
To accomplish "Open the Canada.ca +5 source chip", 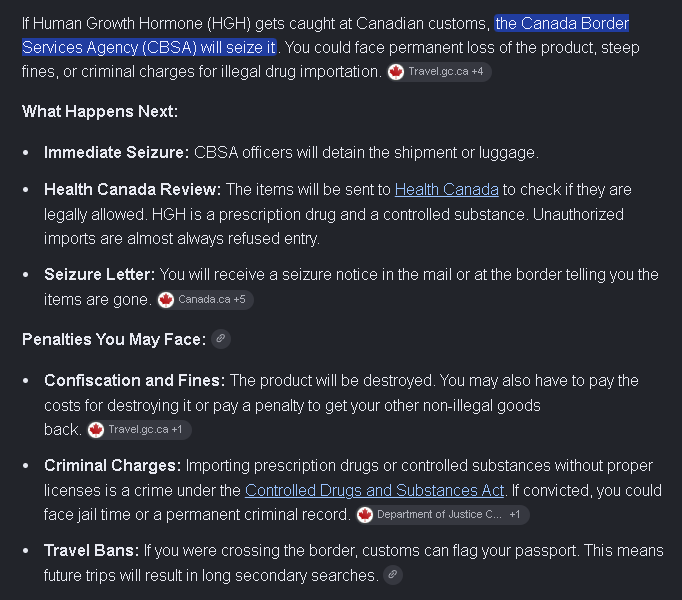I will click(x=205, y=300).
